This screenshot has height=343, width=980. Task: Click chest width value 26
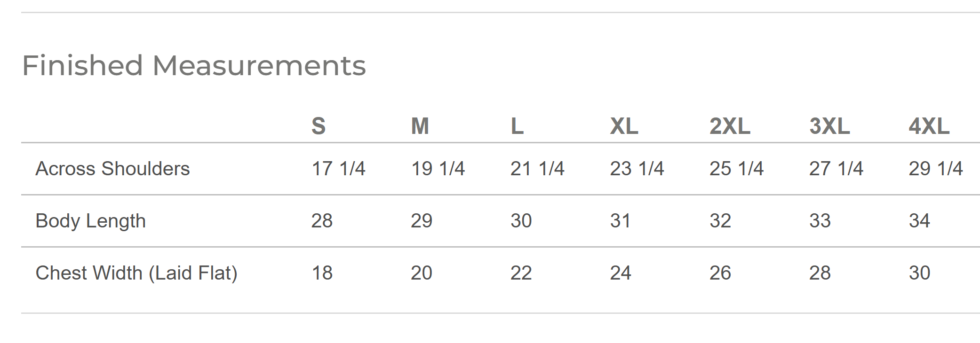pyautogui.click(x=720, y=273)
